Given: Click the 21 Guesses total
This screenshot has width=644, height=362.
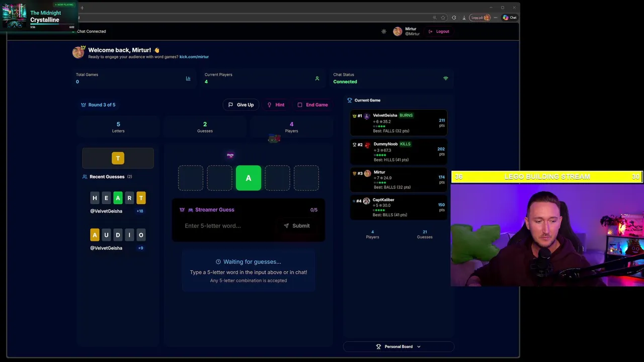Looking at the screenshot, I should (425, 234).
